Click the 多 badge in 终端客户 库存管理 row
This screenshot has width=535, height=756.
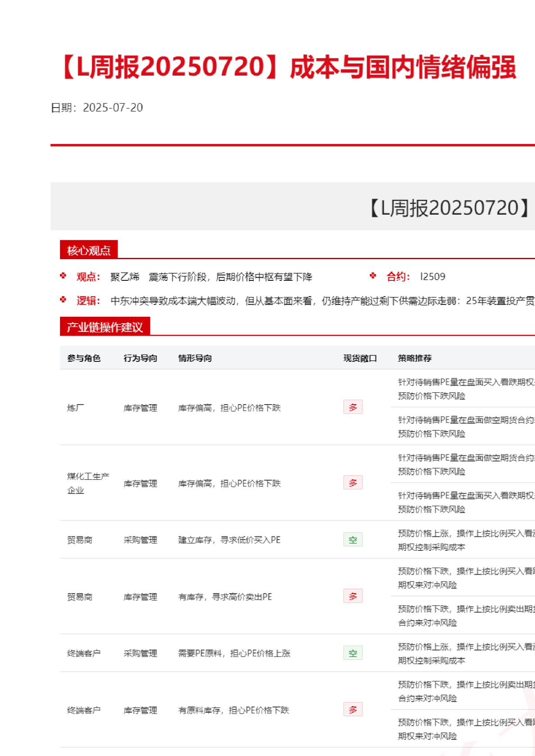353,710
